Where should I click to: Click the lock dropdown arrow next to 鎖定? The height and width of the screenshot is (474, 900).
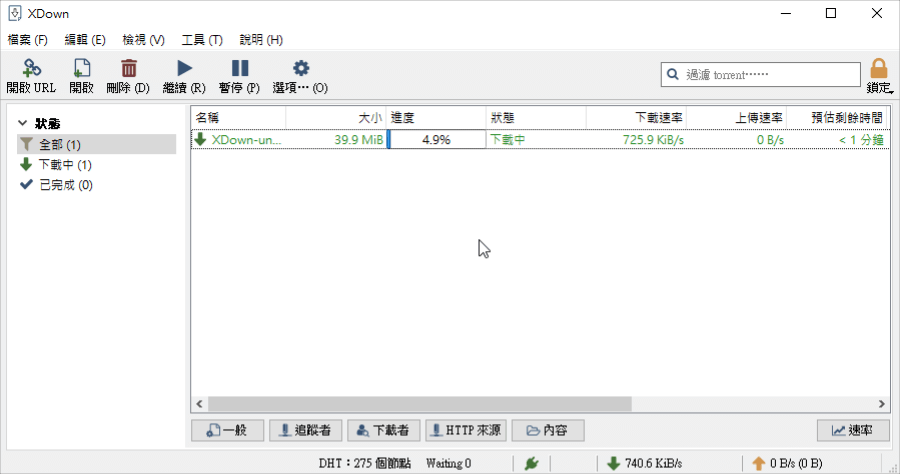tap(892, 92)
